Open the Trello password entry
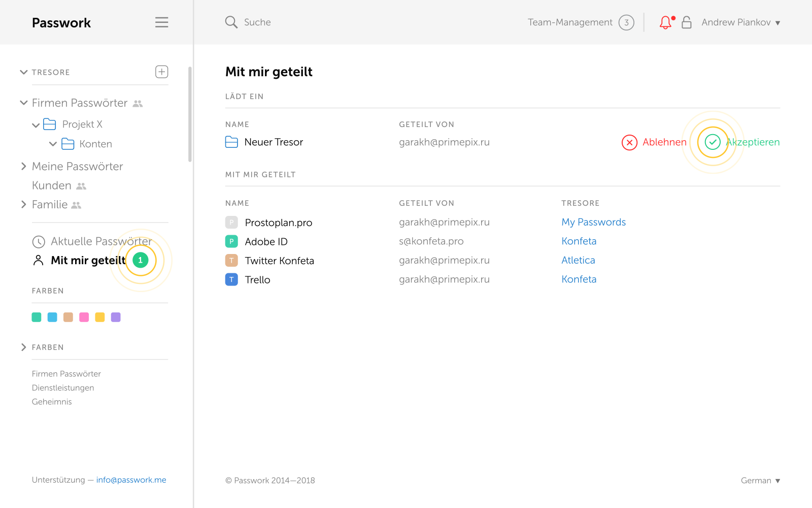Image resolution: width=812 pixels, height=508 pixels. click(257, 280)
